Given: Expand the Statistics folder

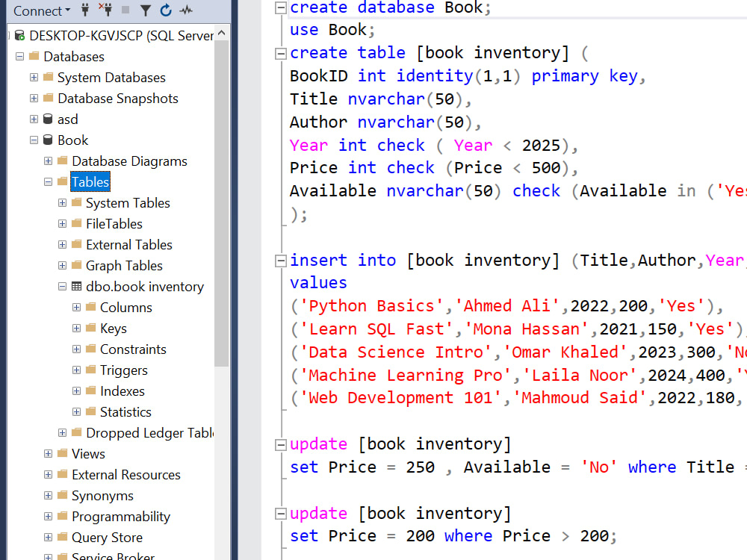Looking at the screenshot, I should [x=77, y=412].
